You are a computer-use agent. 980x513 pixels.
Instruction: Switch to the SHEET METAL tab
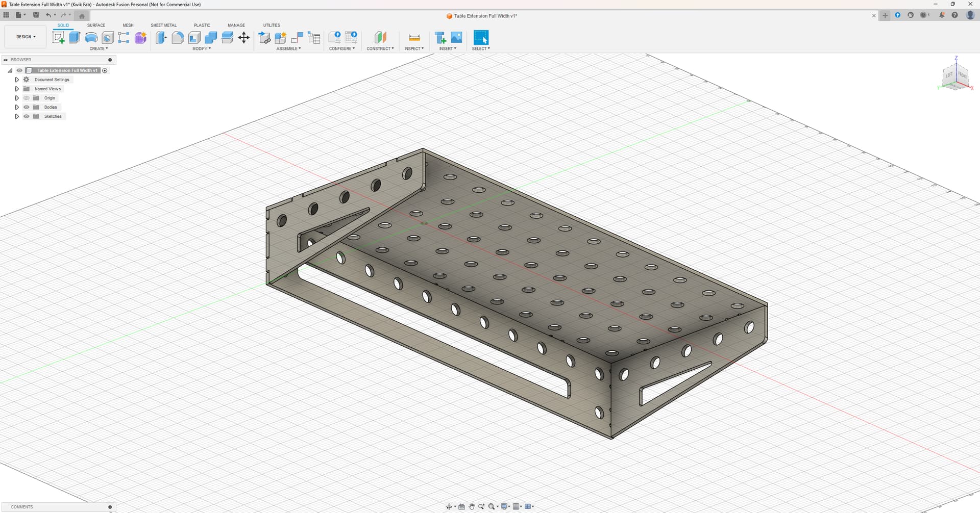pos(163,25)
